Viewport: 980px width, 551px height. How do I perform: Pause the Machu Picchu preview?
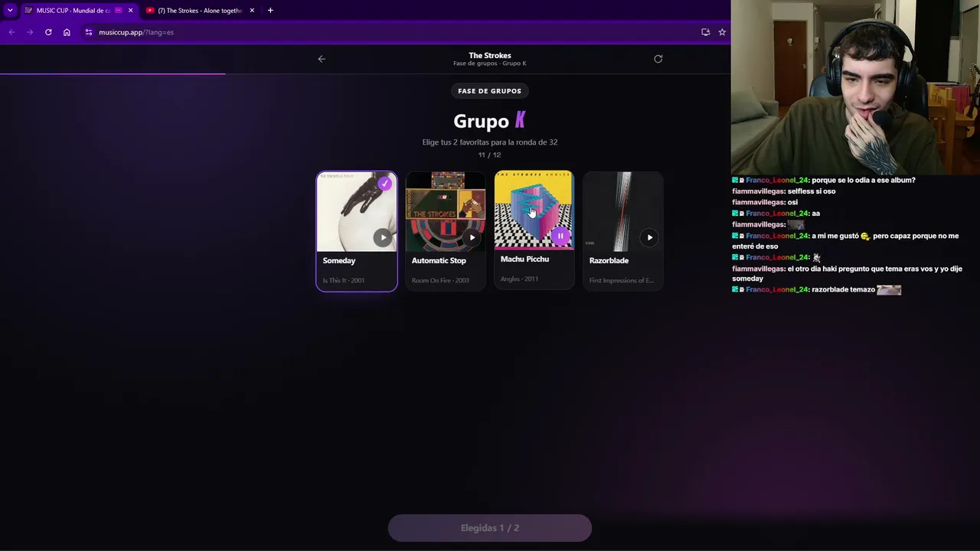tap(560, 236)
